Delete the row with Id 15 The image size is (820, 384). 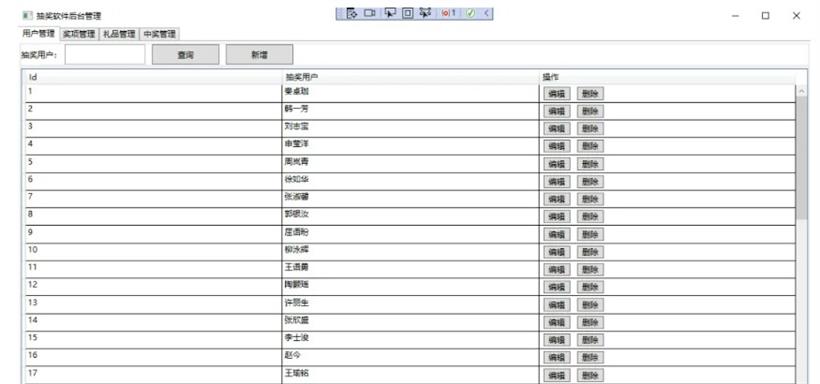[x=590, y=340]
